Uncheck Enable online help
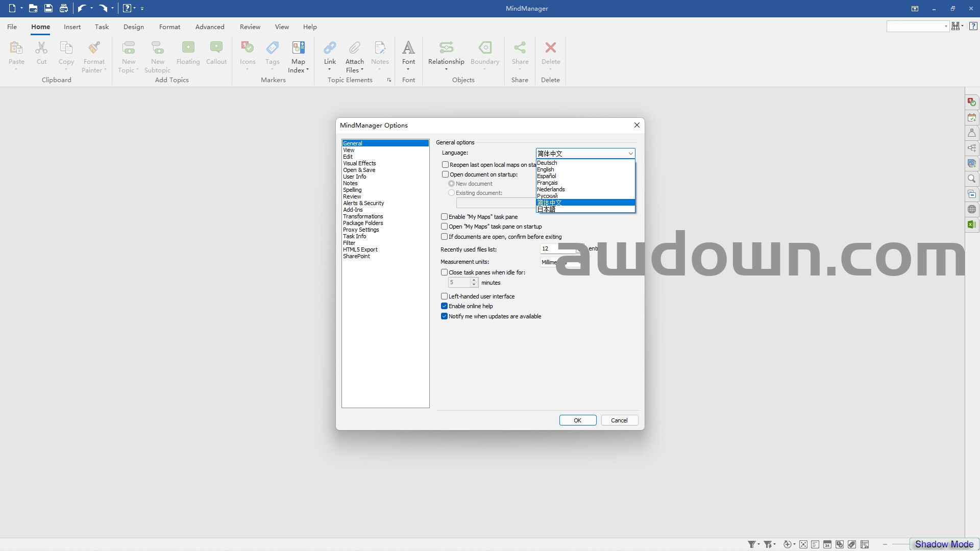Image resolution: width=980 pixels, height=551 pixels. click(x=445, y=306)
